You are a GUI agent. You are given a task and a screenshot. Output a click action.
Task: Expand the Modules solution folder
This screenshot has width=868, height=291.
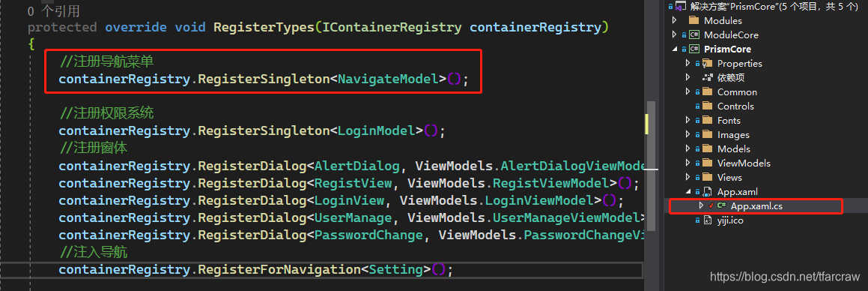pos(674,20)
